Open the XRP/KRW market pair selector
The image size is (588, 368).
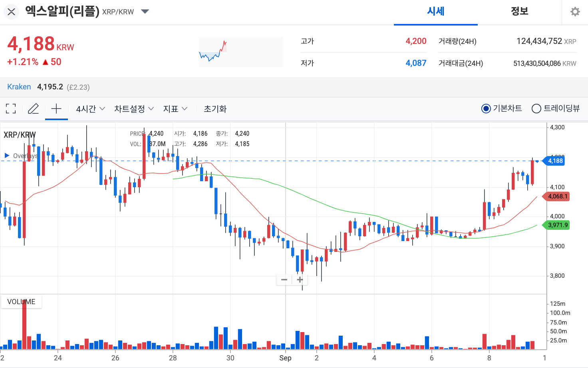pyautogui.click(x=145, y=12)
